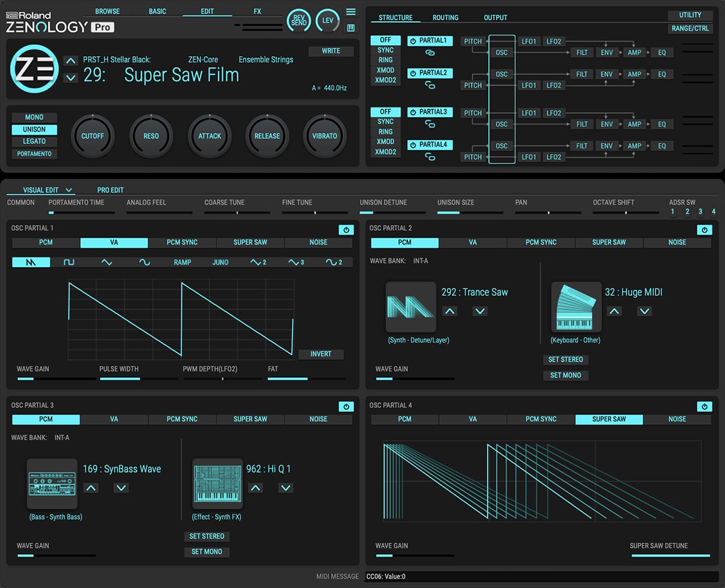Toggle OSC Partial 1 power button

pyautogui.click(x=346, y=230)
